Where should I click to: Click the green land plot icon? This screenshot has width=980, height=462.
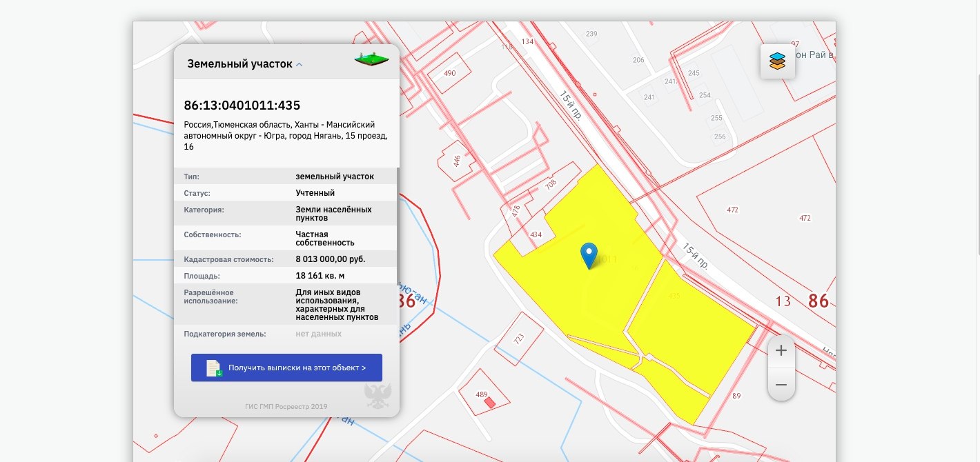pyautogui.click(x=371, y=59)
